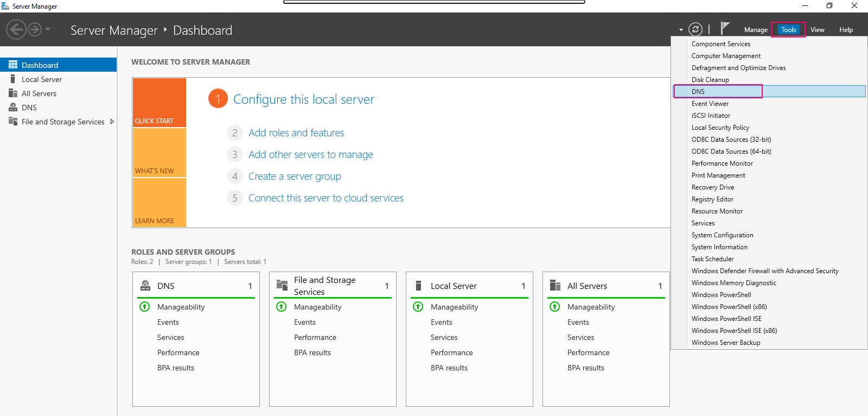This screenshot has width=868, height=416.
Task: Click Connect this server to cloud services
Action: [325, 198]
